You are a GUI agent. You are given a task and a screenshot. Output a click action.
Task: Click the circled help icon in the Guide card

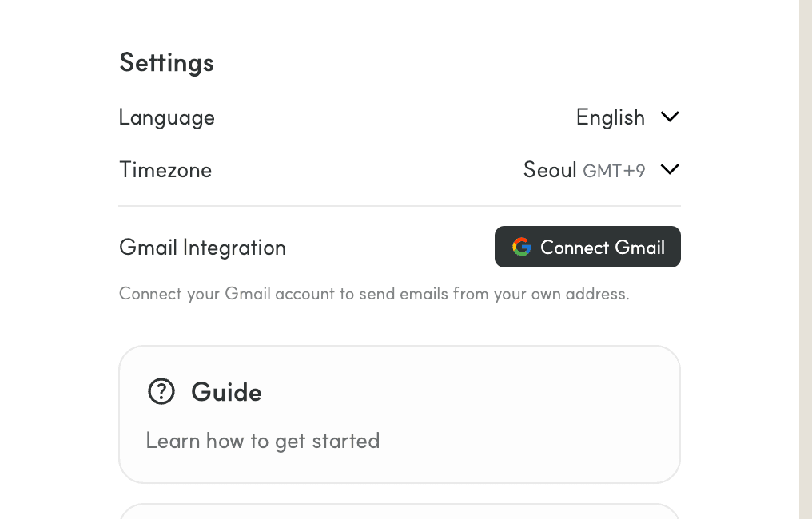click(x=161, y=391)
